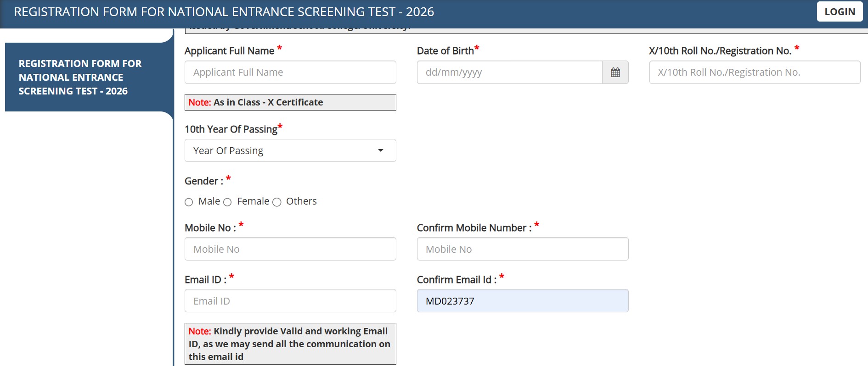Viewport: 868px width, 366px height.
Task: Choose the Others gender radio button
Action: [277, 202]
